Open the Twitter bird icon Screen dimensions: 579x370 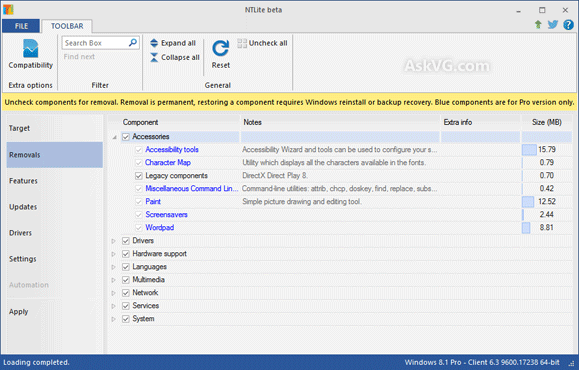552,25
